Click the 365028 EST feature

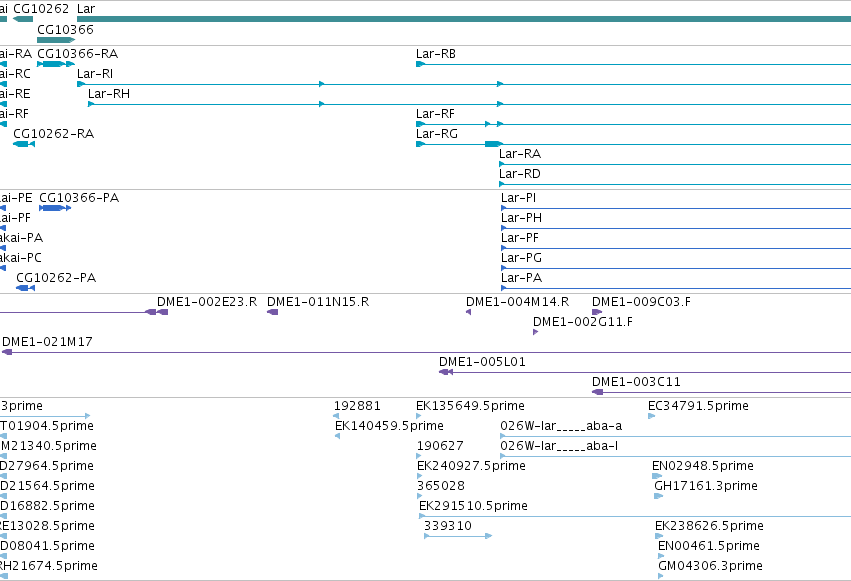pyautogui.click(x=419, y=496)
